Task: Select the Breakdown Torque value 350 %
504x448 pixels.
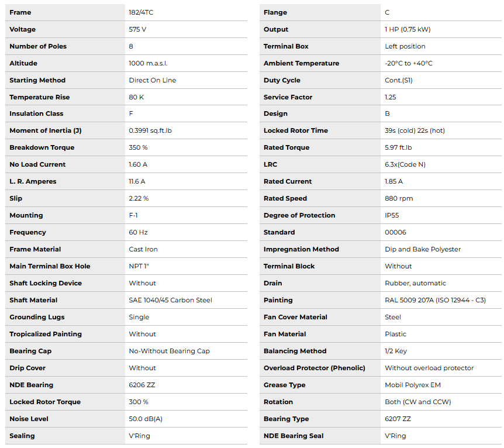Action: click(139, 147)
